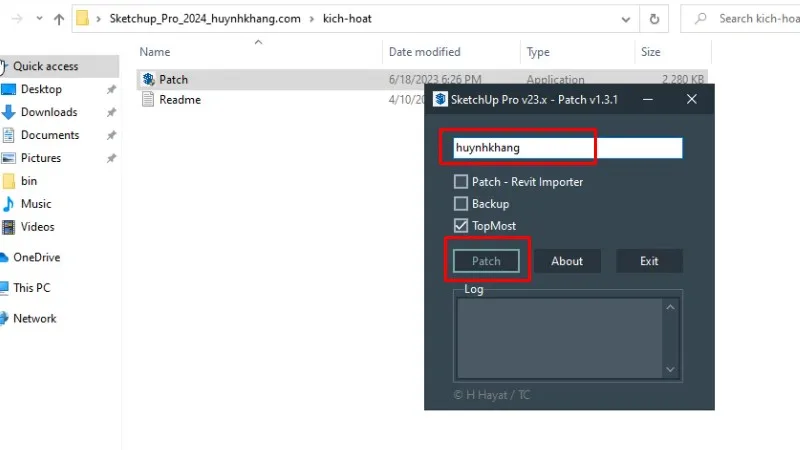Tick the Backup checkbox
Screen dimensions: 800x450
[x=461, y=204]
